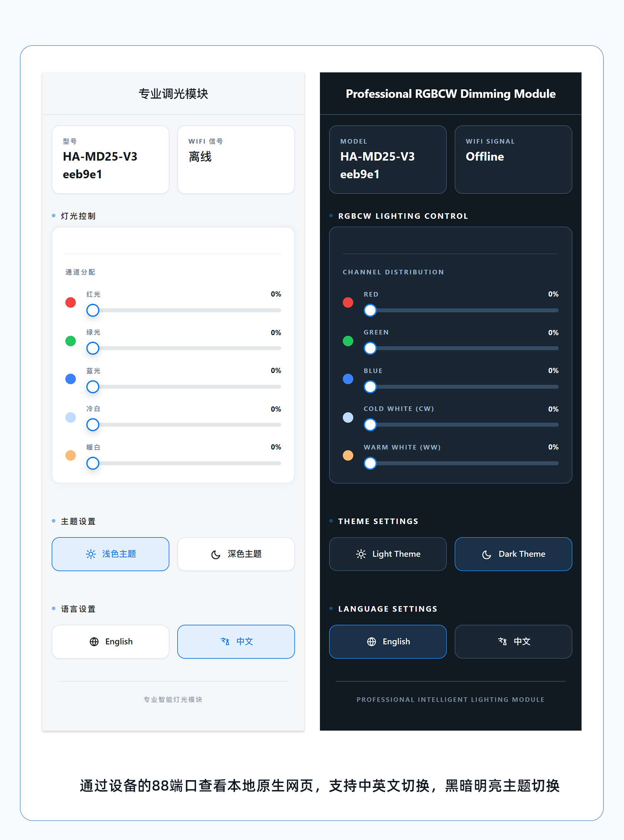624x840 pixels.
Task: Click the blue color dot beside 蓝光
Action: click(71, 379)
